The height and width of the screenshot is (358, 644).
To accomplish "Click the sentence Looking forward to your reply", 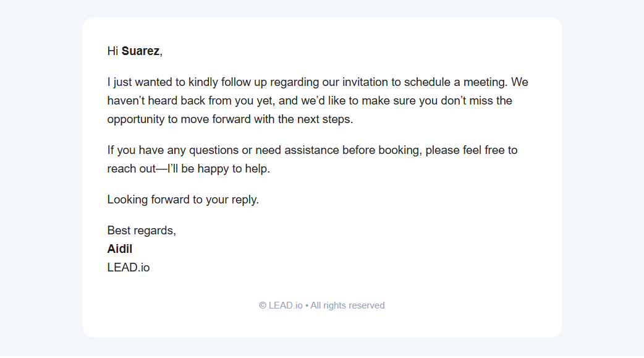I will click(183, 200).
